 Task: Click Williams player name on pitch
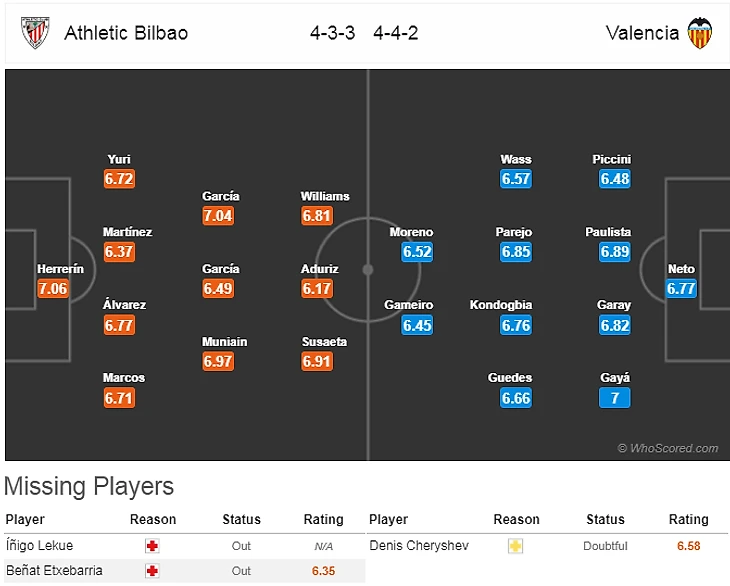point(325,196)
